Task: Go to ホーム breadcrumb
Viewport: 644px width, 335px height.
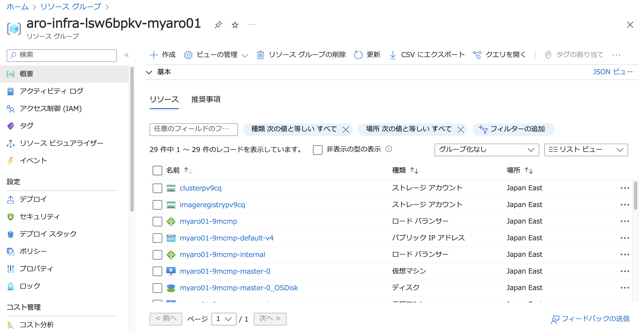Action: (17, 6)
